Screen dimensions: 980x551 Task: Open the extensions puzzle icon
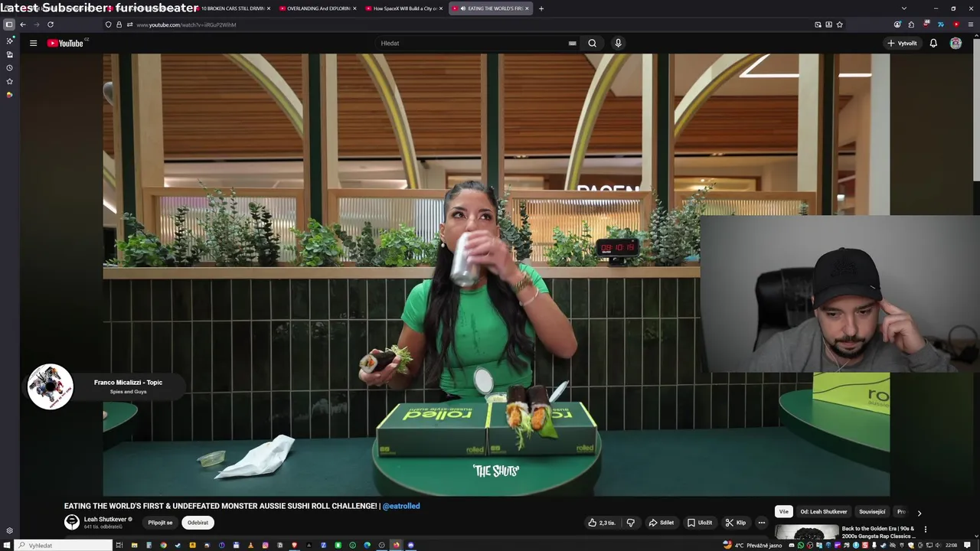pos(911,24)
